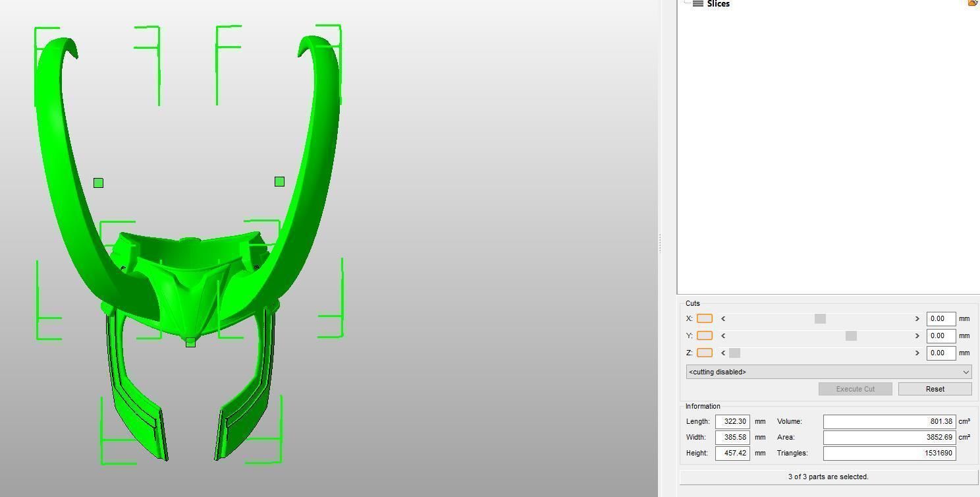Viewport: 980px width, 497px height.
Task: Click the Area value 3852.69
Action: (x=889, y=437)
